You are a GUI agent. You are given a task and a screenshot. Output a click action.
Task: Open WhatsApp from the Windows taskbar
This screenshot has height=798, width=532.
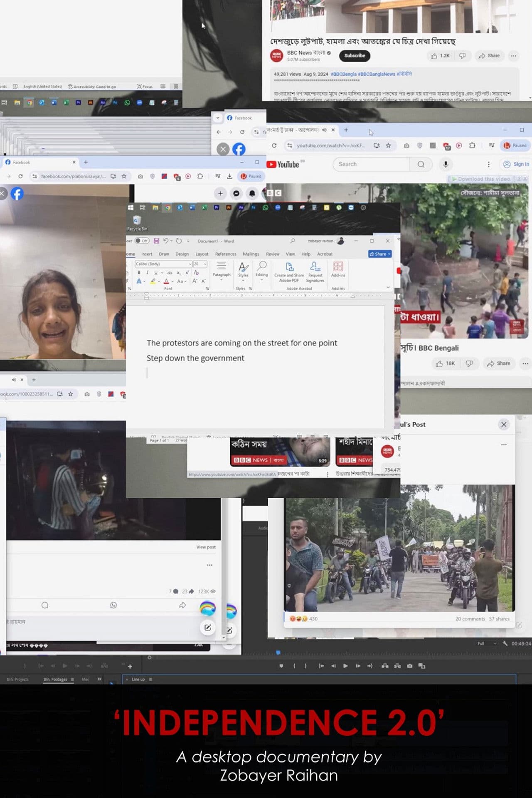click(x=265, y=208)
